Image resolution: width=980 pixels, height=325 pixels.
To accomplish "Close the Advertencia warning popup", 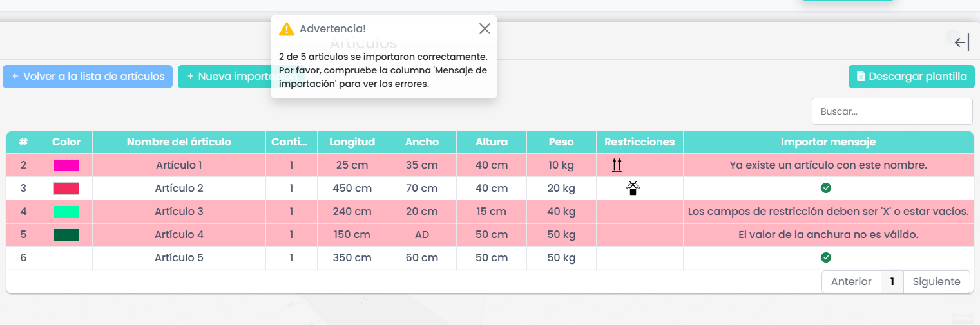I will 485,28.
